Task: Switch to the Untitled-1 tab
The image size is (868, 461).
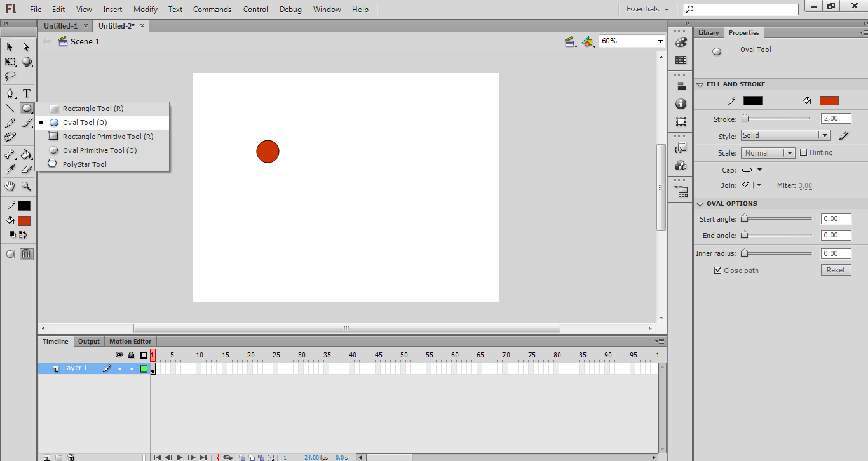Action: pos(62,25)
